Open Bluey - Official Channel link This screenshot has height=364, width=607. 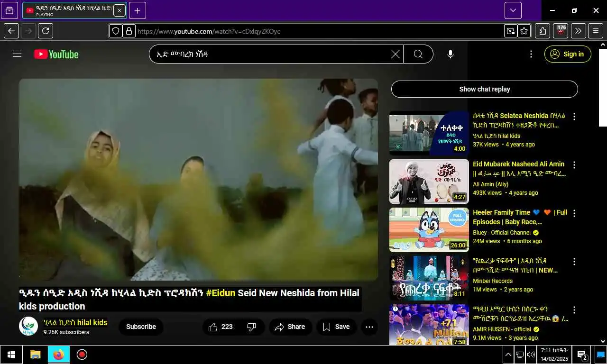click(502, 233)
